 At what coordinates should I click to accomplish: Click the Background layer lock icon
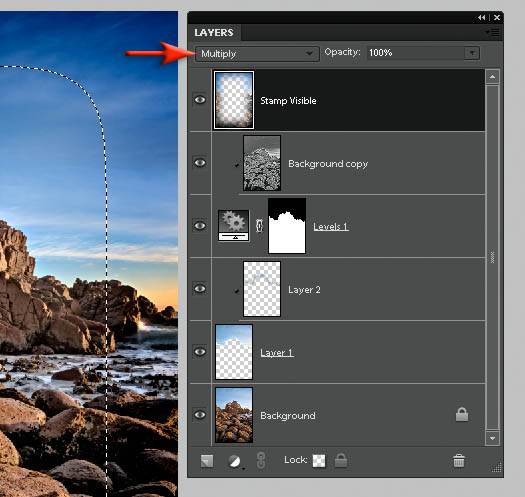[462, 414]
